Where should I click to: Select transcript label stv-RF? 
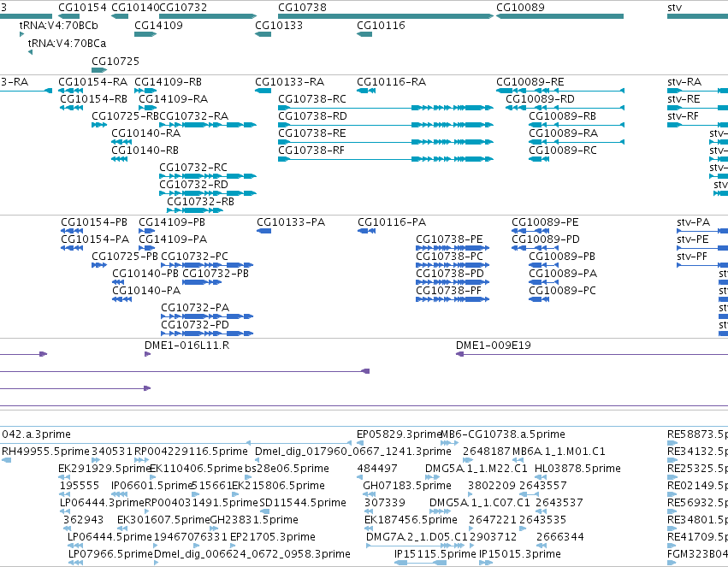(x=683, y=116)
